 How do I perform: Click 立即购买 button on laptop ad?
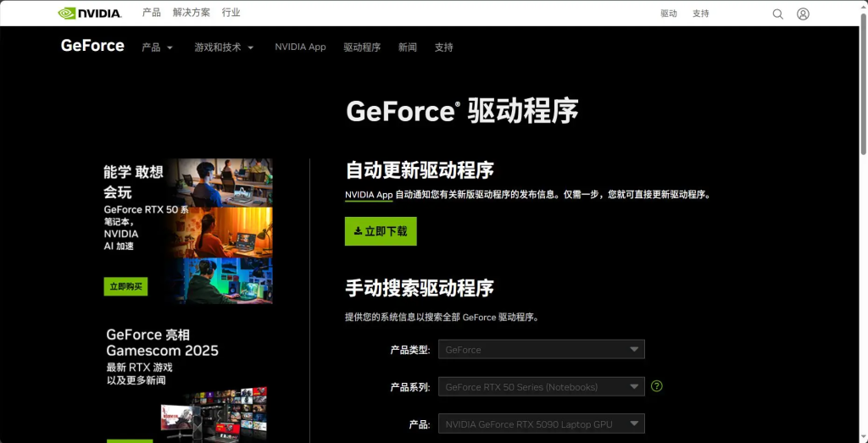click(125, 286)
